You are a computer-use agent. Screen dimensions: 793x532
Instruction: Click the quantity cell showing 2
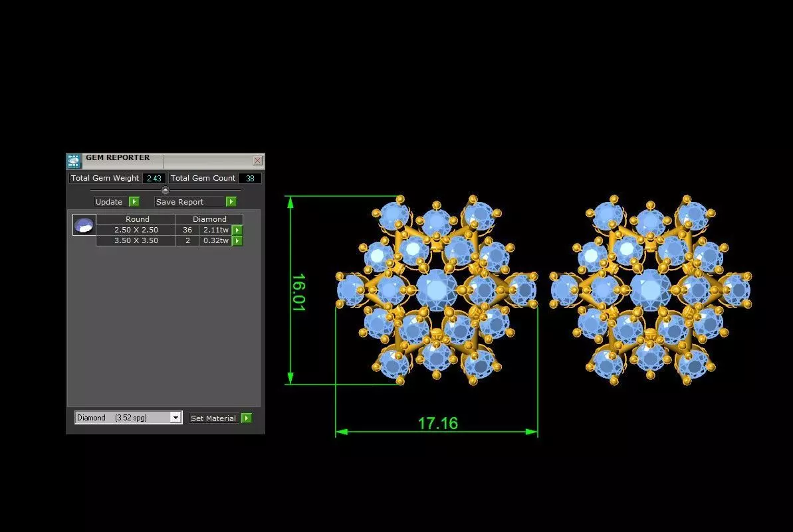tap(187, 240)
